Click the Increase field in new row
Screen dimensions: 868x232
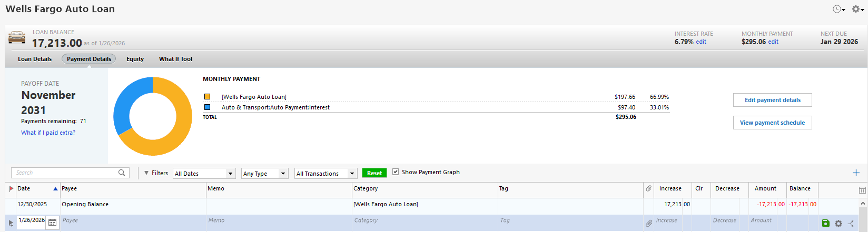coord(673,222)
